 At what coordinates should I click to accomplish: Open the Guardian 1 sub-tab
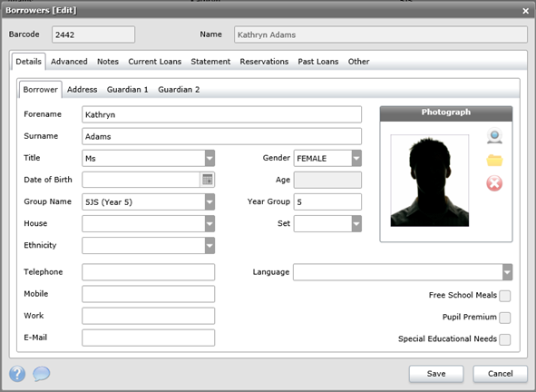pos(128,90)
